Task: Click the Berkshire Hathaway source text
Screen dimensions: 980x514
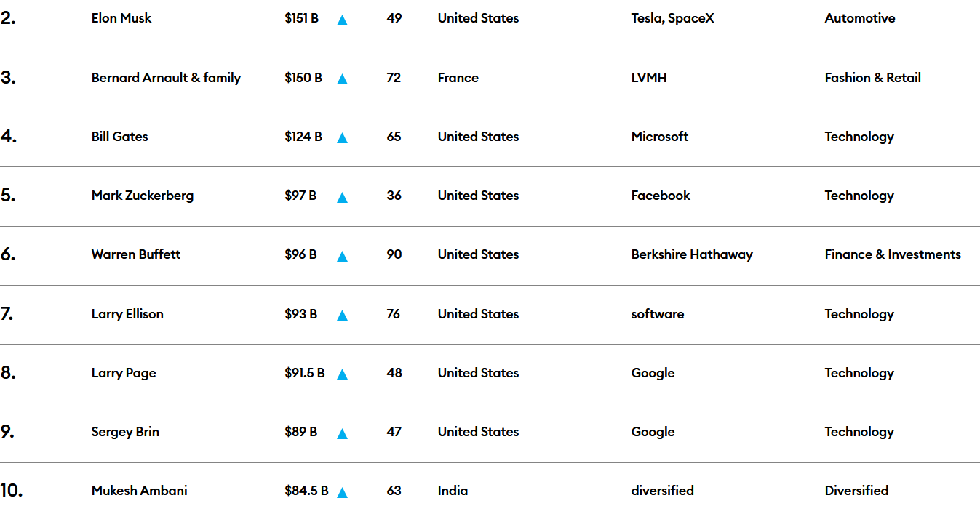Action: [692, 254]
